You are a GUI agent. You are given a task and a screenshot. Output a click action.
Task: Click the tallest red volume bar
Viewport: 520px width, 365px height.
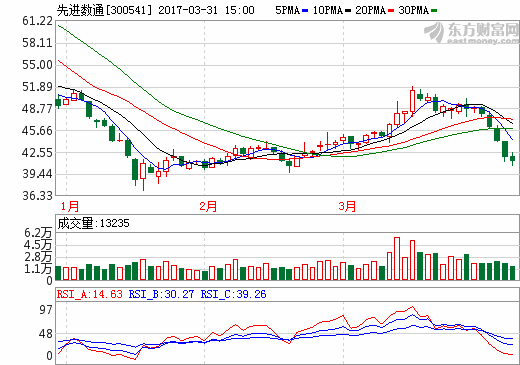click(x=397, y=259)
